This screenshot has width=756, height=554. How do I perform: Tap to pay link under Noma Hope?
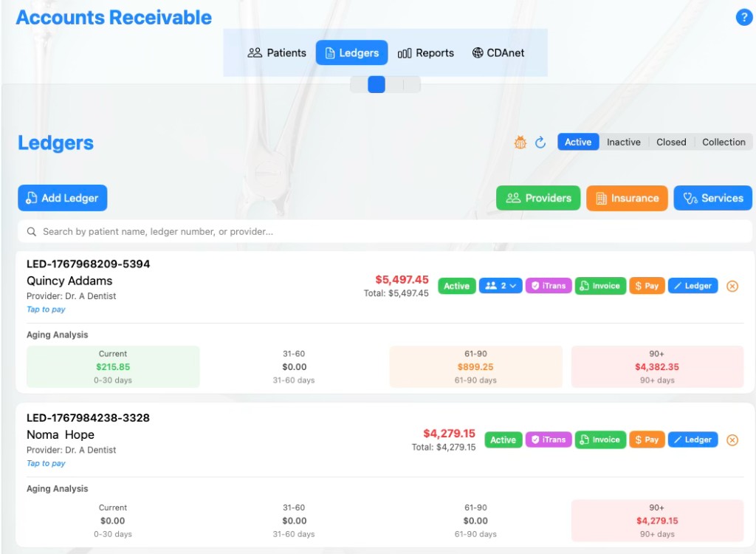coord(46,463)
